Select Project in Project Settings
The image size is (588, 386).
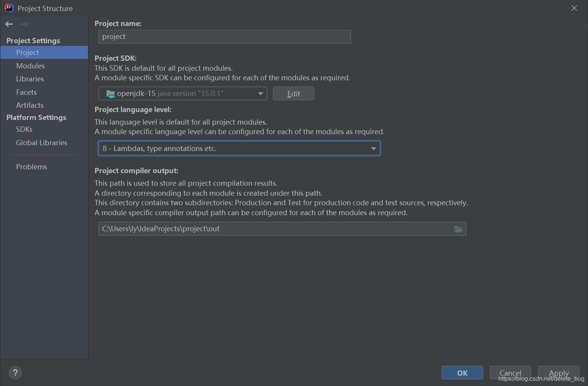(44, 52)
